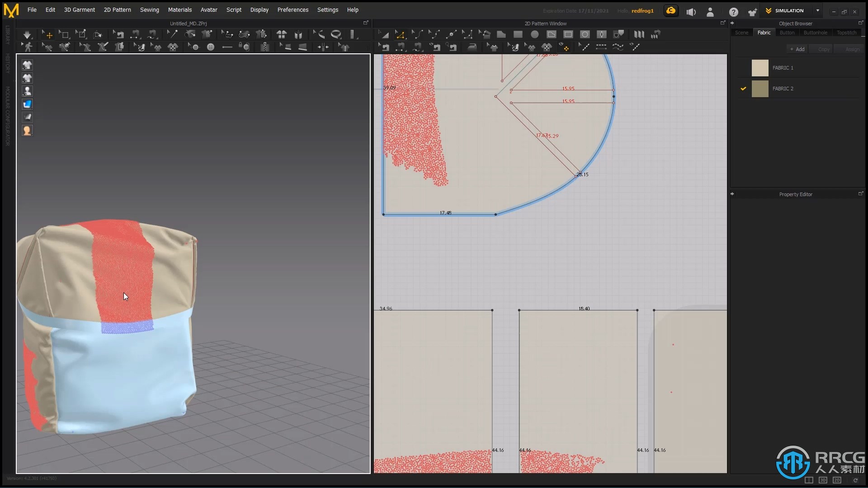Select the zipper tool

(265, 47)
